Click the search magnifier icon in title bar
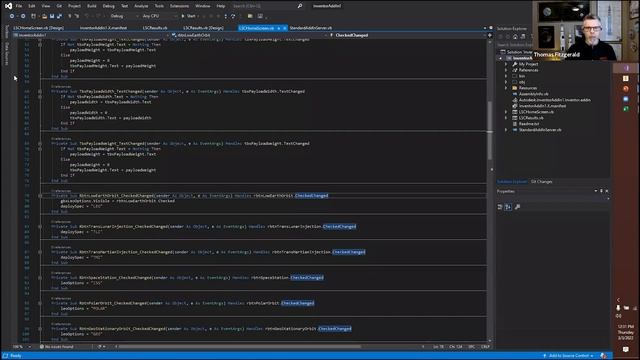Viewport: 640px width, 360px height. coord(300,6)
